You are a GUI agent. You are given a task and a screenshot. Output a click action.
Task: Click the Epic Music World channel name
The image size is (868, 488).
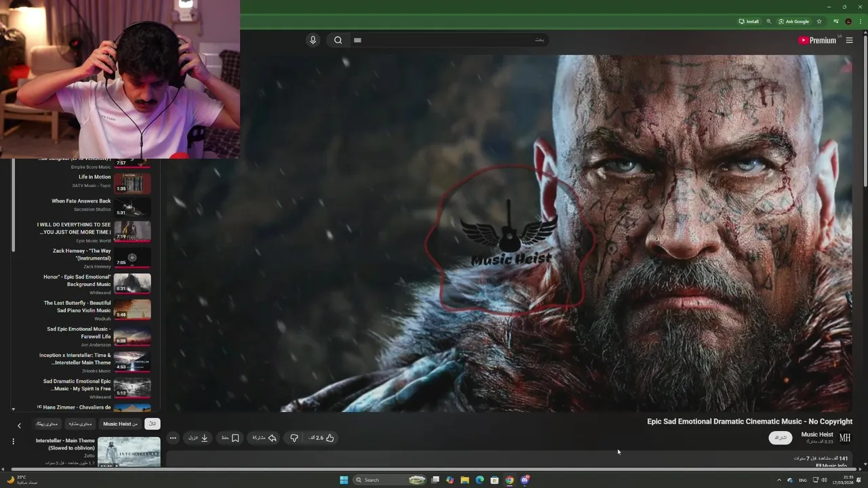[x=94, y=241]
